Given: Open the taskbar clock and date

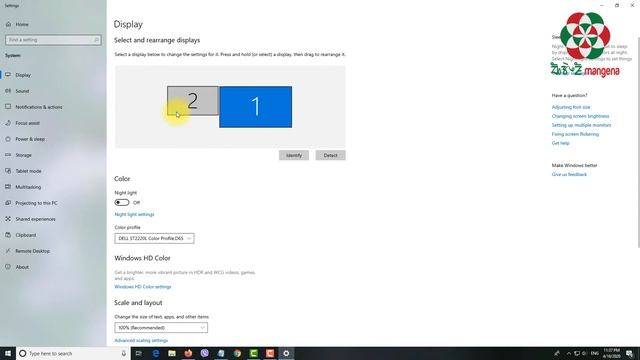Looking at the screenshot, I should (x=611, y=353).
